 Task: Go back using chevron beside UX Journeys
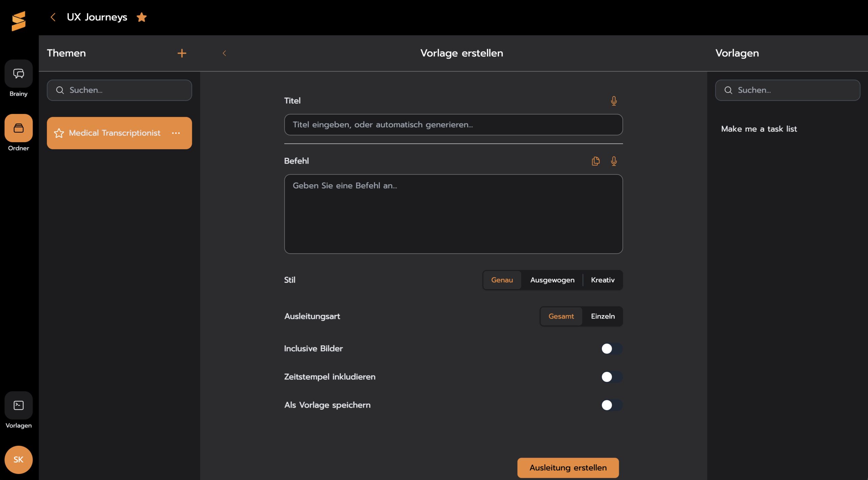(x=53, y=17)
